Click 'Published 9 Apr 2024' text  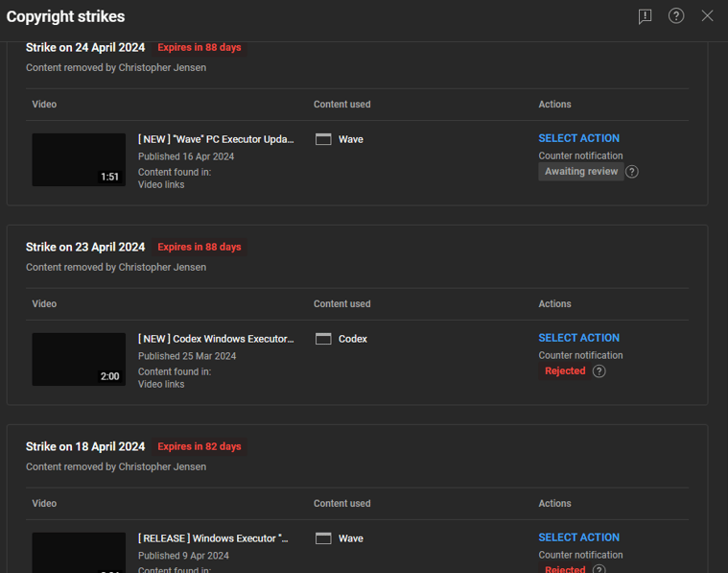[x=183, y=556]
